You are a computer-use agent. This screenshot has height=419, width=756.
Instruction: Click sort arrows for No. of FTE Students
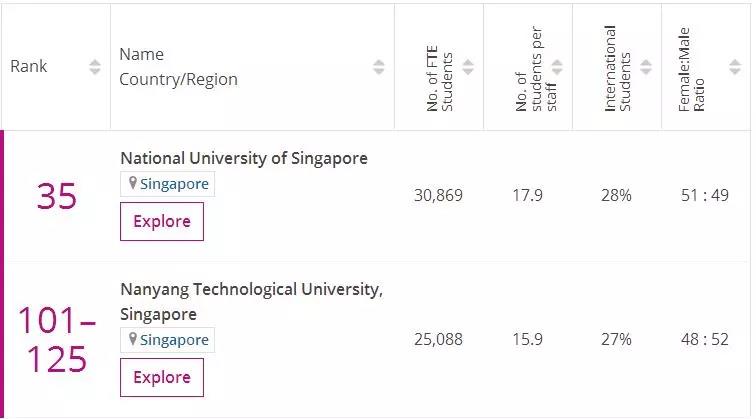pyautogui.click(x=468, y=67)
